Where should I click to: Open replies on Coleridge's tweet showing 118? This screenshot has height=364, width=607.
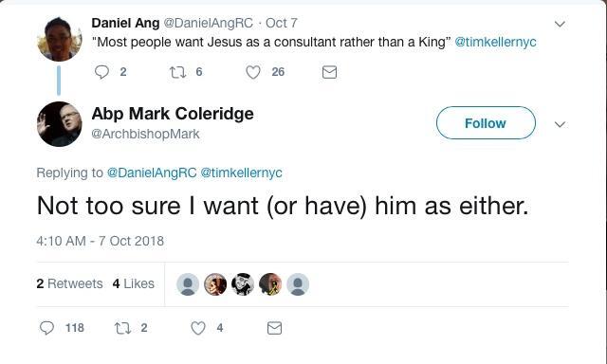coord(46,328)
